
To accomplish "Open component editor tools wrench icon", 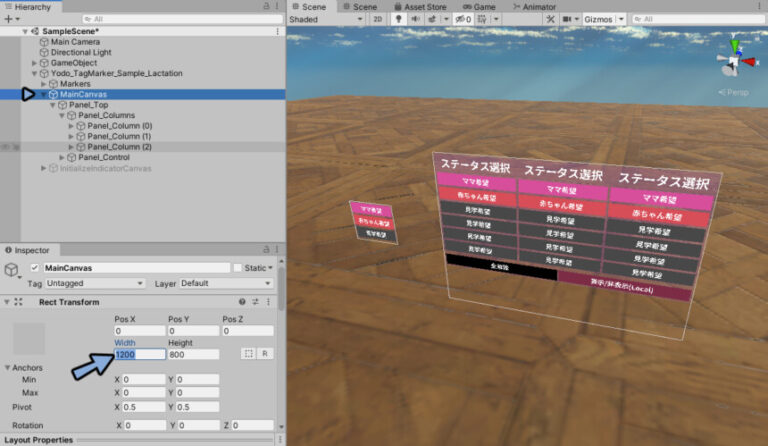I will click(551, 19).
